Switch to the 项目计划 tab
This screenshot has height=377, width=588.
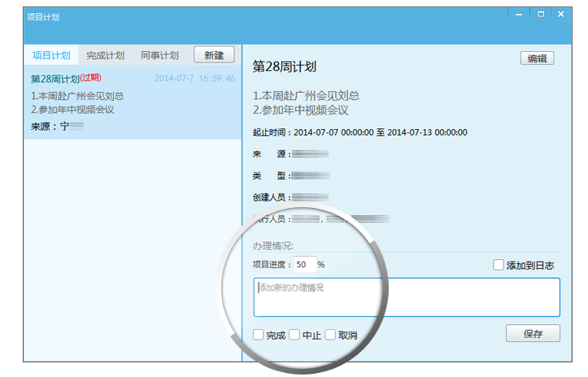click(x=51, y=55)
